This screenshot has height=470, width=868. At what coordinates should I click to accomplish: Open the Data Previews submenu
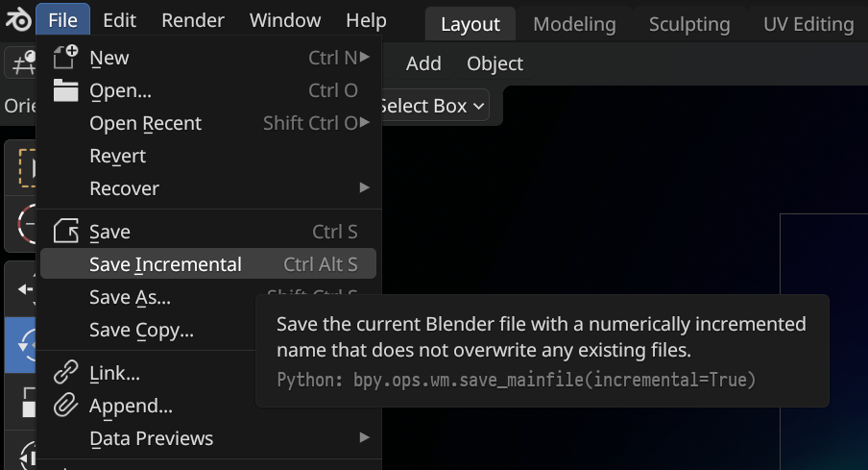(x=151, y=438)
